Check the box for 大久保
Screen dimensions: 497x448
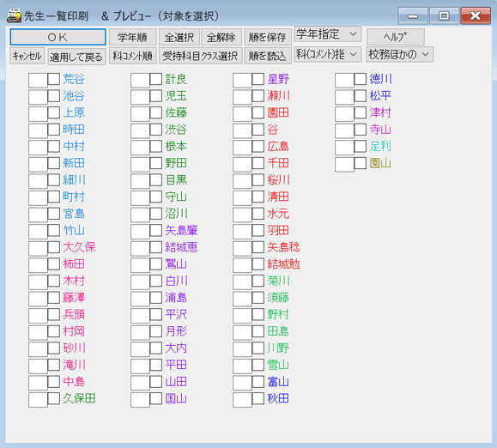(53, 247)
